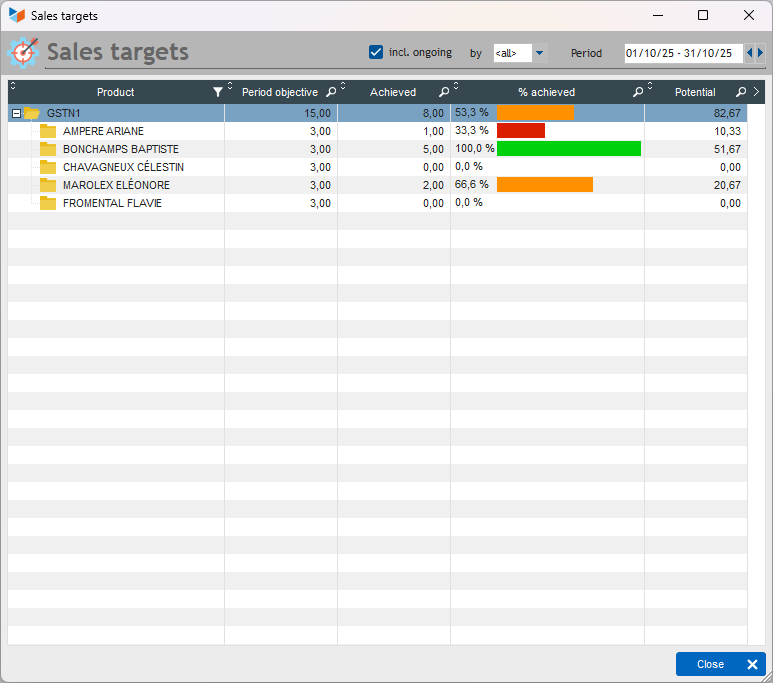This screenshot has width=773, height=683.
Task: Click the Period date range field
Action: [683, 53]
